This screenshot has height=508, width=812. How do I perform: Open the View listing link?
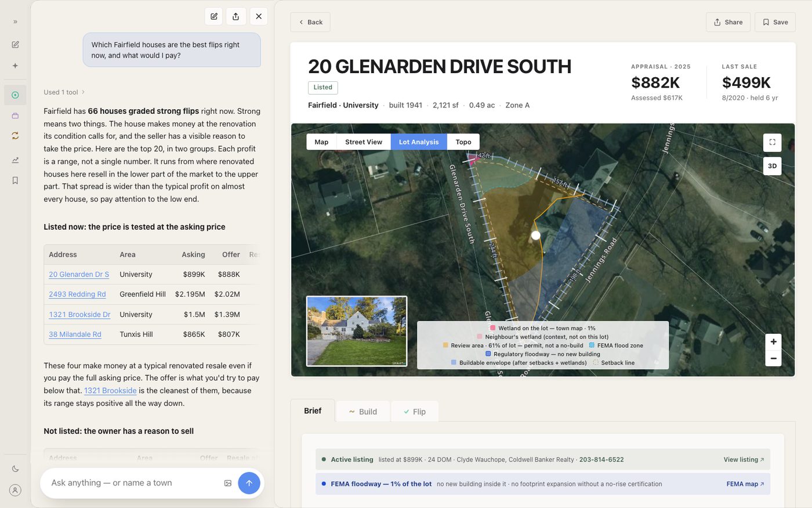744,460
